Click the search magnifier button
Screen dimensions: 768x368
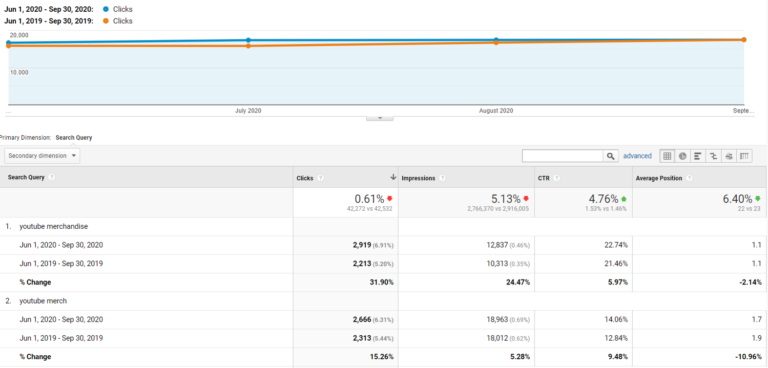610,156
